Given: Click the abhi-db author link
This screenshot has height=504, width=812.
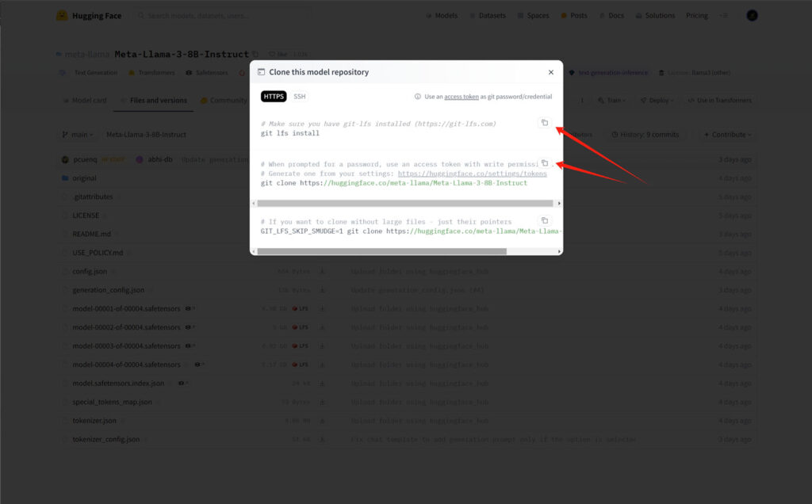Looking at the screenshot, I should [x=160, y=159].
